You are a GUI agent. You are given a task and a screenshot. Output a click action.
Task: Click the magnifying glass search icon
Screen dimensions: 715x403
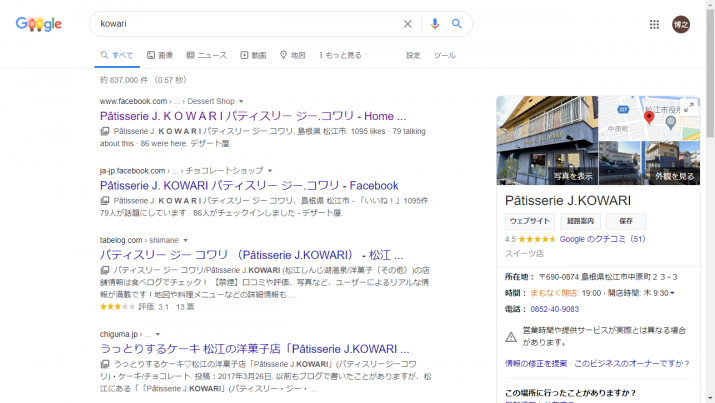[457, 24]
